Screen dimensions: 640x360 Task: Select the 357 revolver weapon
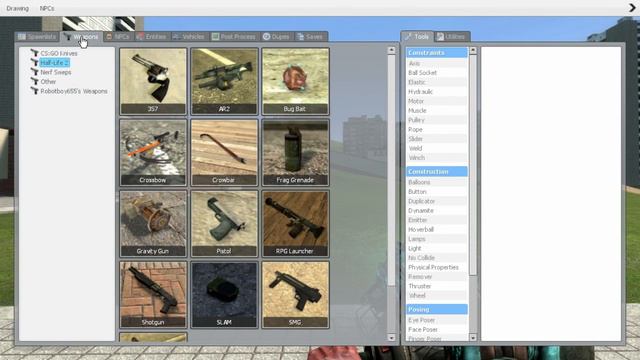(153, 81)
